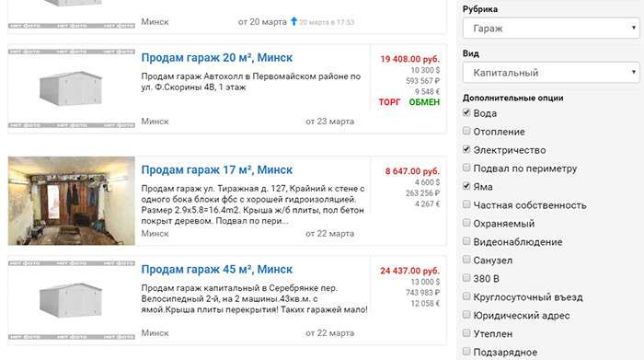Enable the Отопление option
This screenshot has width=644, height=360.
[466, 131]
